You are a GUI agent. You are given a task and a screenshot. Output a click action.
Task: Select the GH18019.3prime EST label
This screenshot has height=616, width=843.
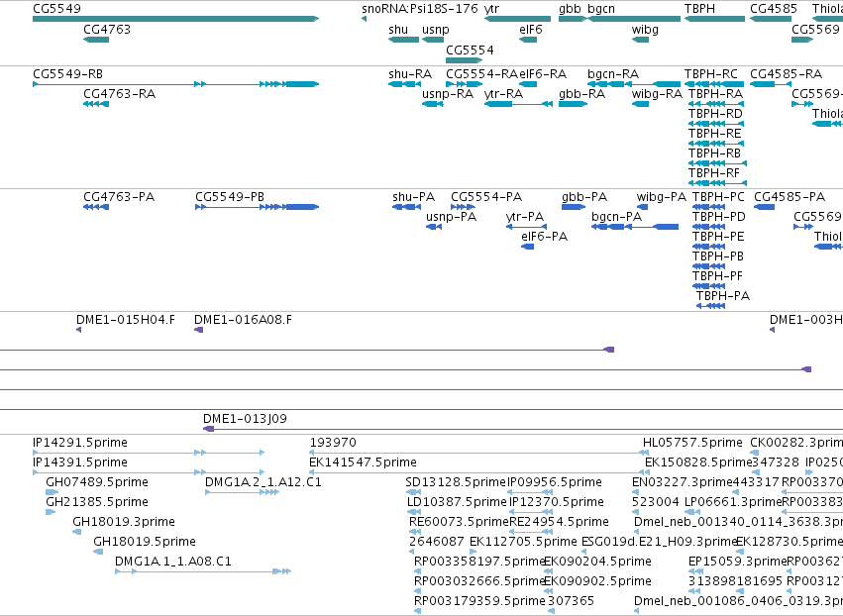pyautogui.click(x=124, y=522)
